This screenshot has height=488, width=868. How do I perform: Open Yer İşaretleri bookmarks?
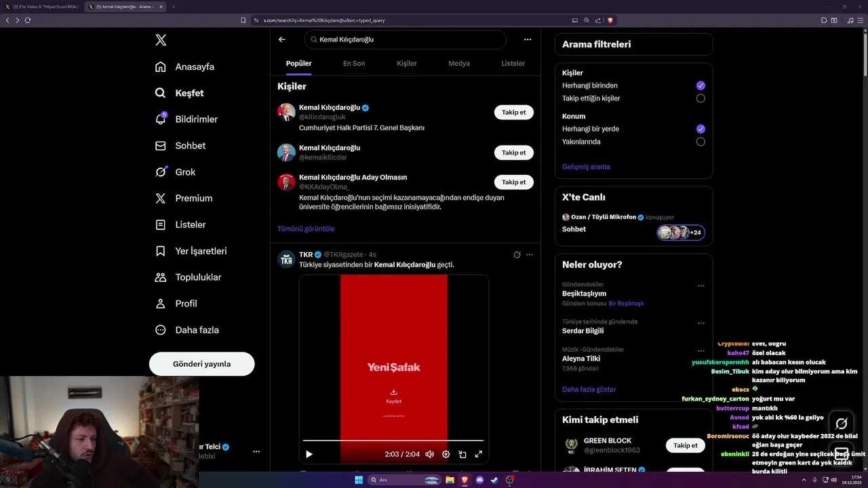(x=191, y=251)
